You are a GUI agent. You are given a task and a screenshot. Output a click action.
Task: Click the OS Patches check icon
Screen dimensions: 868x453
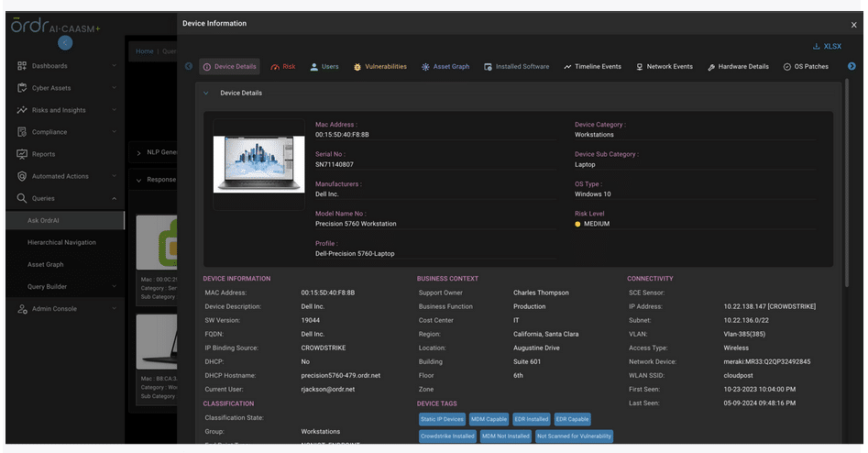787,67
